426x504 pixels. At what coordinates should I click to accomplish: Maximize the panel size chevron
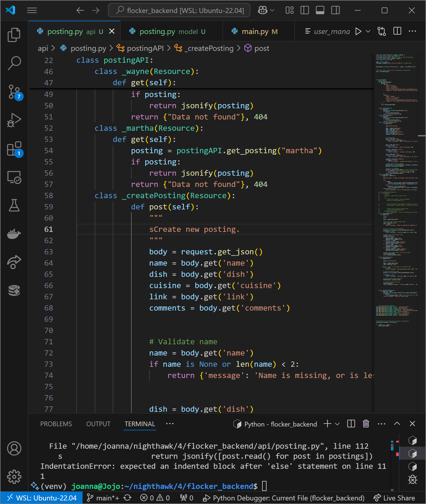click(x=397, y=424)
